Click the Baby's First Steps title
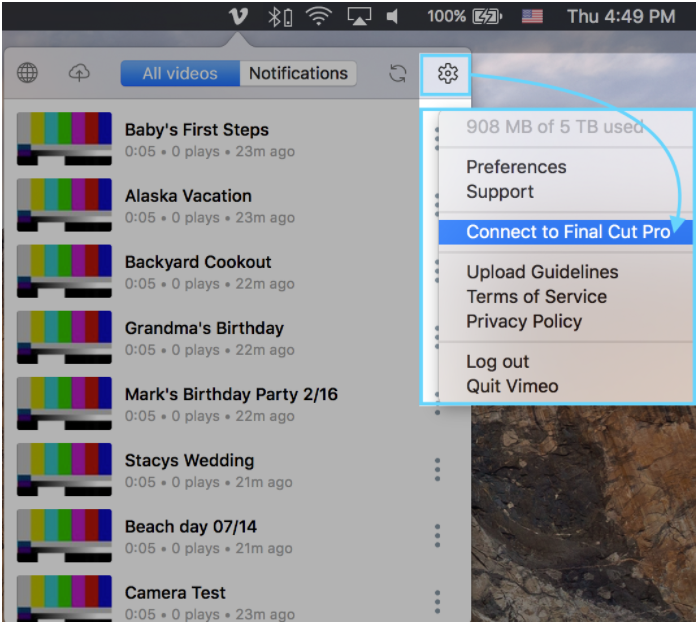Image resolution: width=698 pixels, height=624 pixels. click(x=197, y=130)
